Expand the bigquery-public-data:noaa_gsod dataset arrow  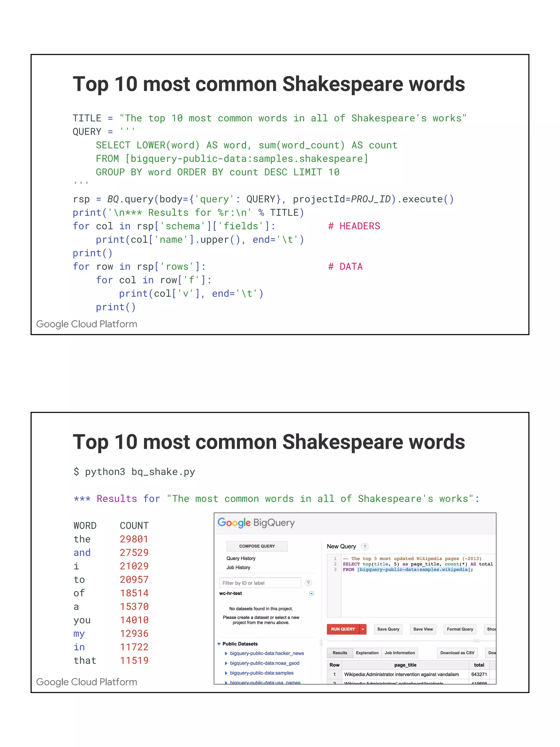[x=226, y=663]
